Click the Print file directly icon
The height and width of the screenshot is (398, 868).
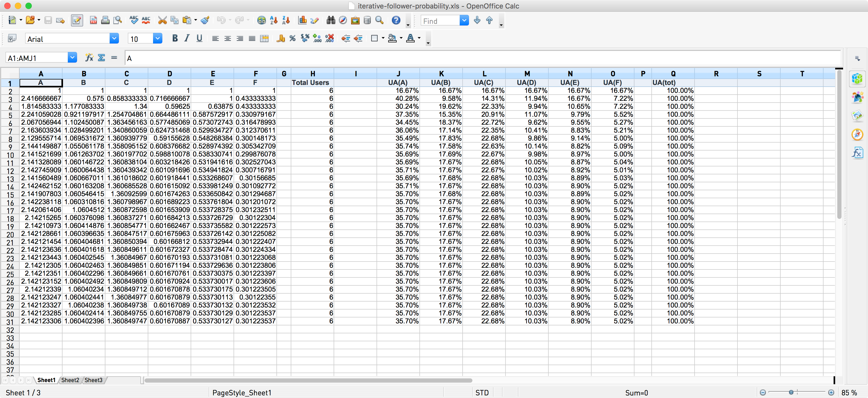point(105,21)
